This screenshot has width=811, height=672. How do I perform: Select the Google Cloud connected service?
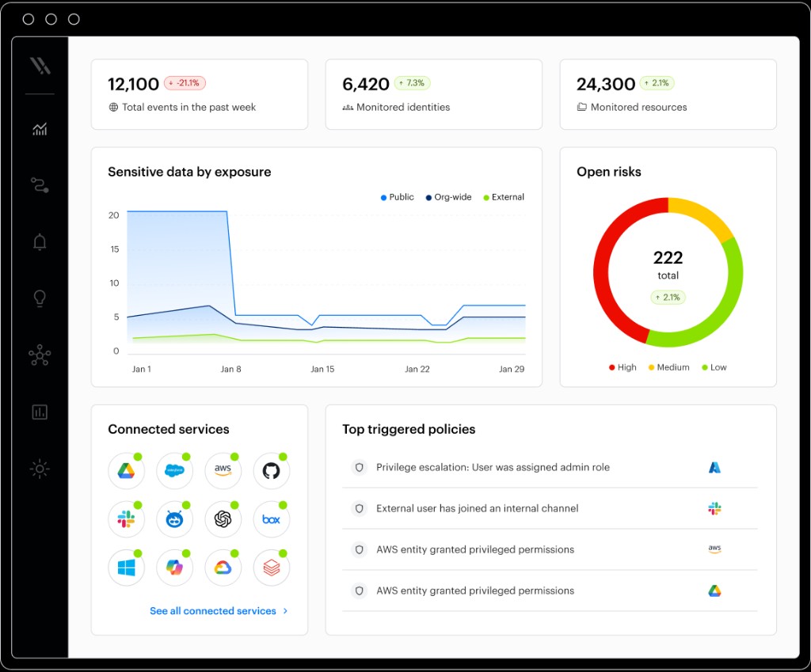pos(223,568)
